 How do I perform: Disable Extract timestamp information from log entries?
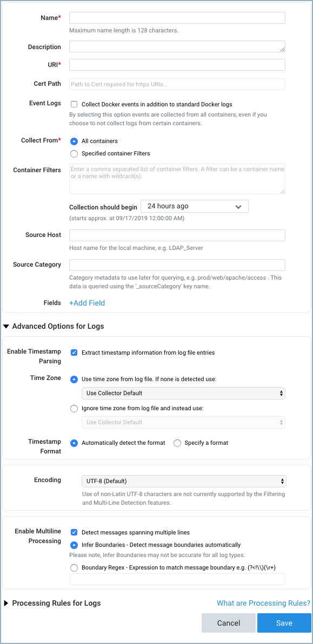pyautogui.click(x=74, y=352)
